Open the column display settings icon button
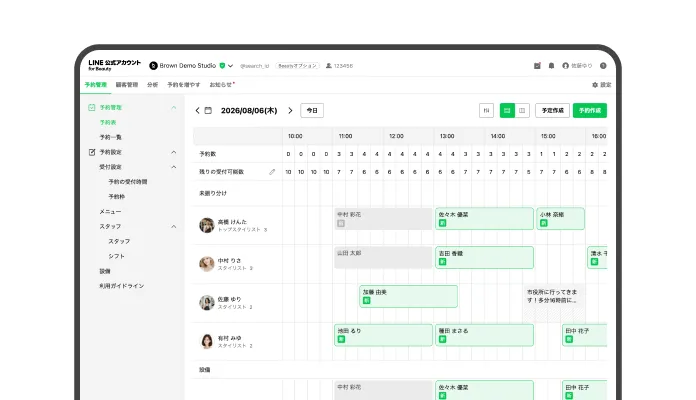Image resolution: width=696 pixels, height=400 pixels. [x=486, y=111]
